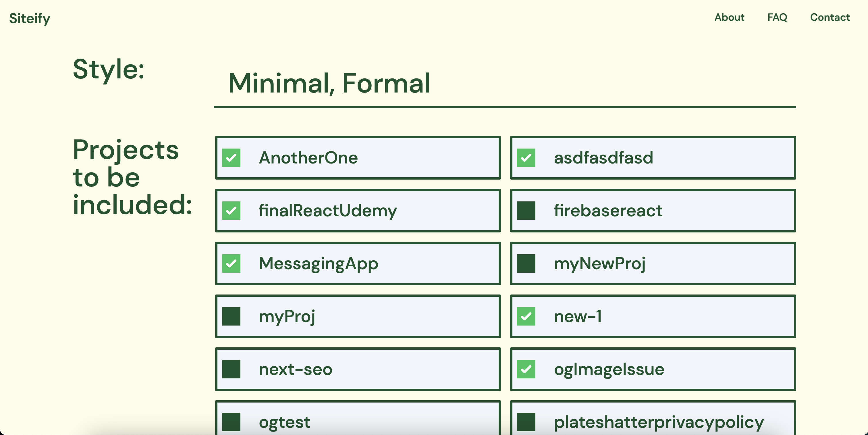This screenshot has width=868, height=435.
Task: Uncheck the AnotherOne project checkbox
Action: pos(231,158)
